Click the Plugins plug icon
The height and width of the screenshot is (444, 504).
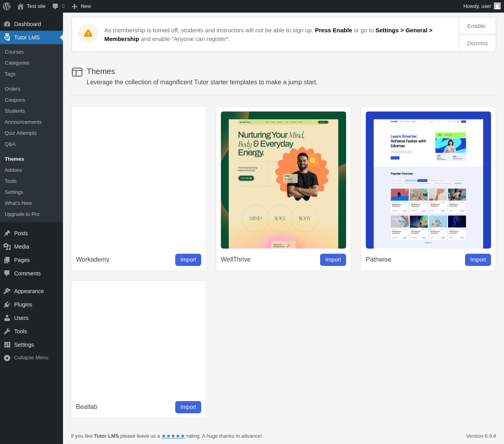pyautogui.click(x=7, y=305)
